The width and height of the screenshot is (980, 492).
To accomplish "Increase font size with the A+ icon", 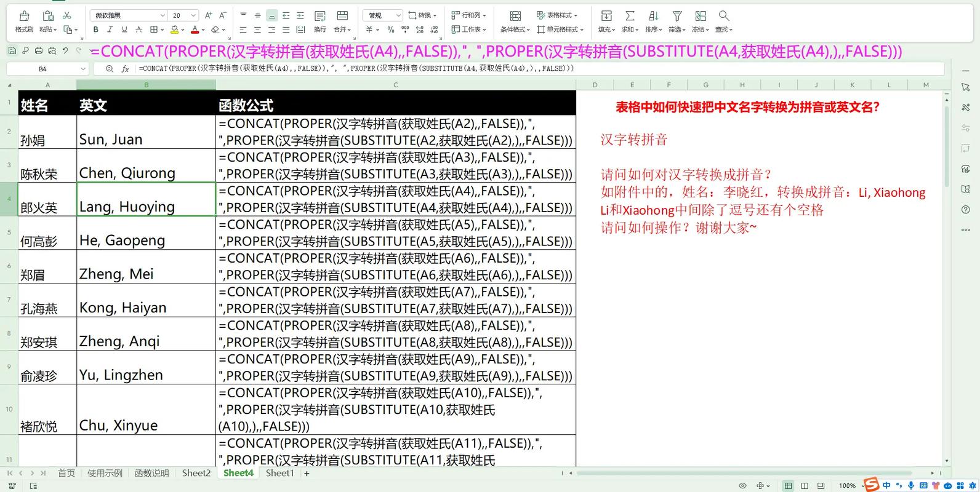I will [208, 15].
